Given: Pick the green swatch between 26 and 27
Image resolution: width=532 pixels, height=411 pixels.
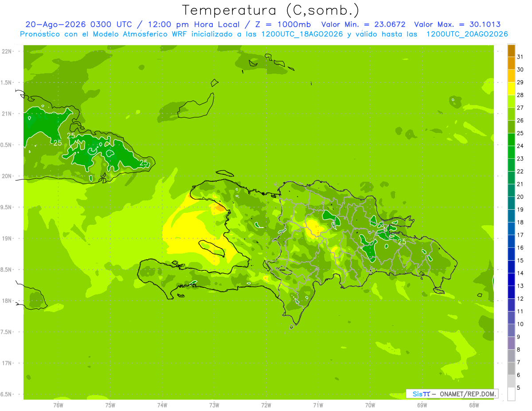Looking at the screenshot, I should click(511, 114).
